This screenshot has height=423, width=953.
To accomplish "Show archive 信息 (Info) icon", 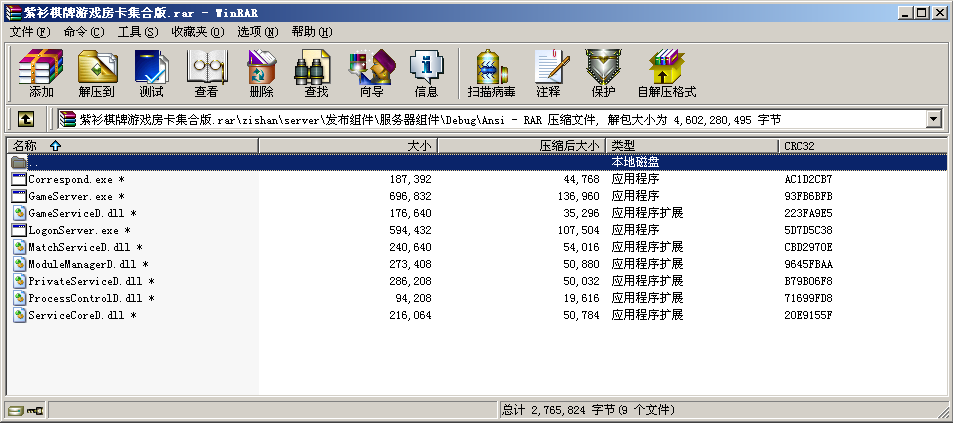I will tap(426, 73).
